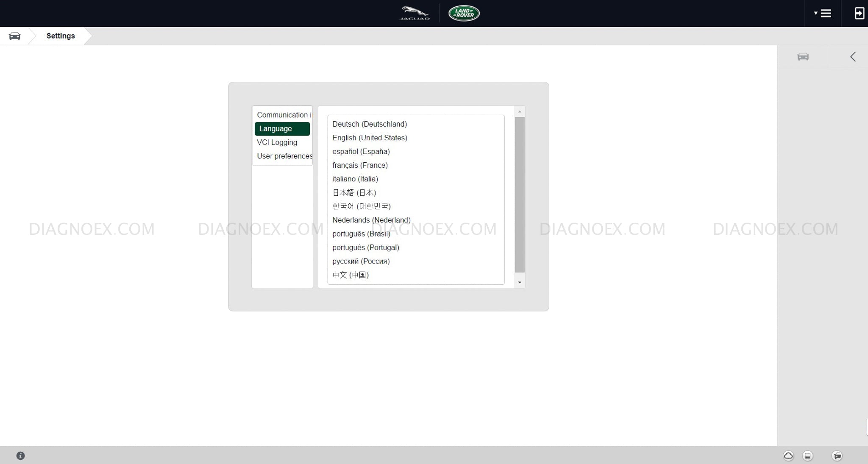Open the hamburger dropdown menu
The width and height of the screenshot is (868, 464).
pyautogui.click(x=823, y=14)
